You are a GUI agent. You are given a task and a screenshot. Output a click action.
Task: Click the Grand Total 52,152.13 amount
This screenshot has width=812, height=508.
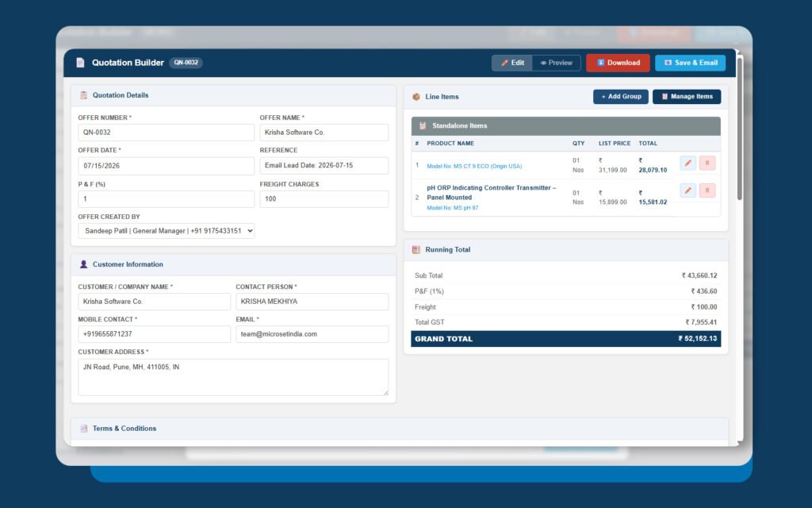(698, 338)
